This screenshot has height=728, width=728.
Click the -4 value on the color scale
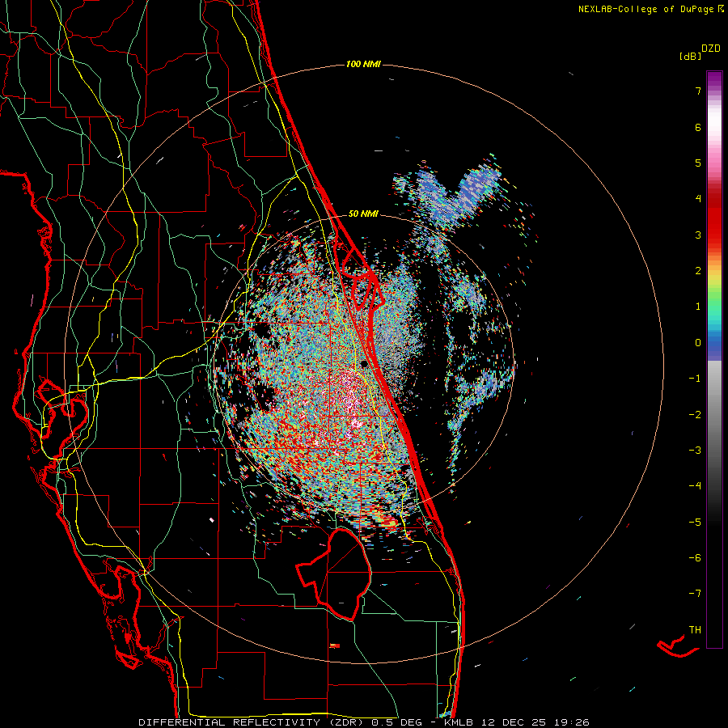tap(695, 486)
